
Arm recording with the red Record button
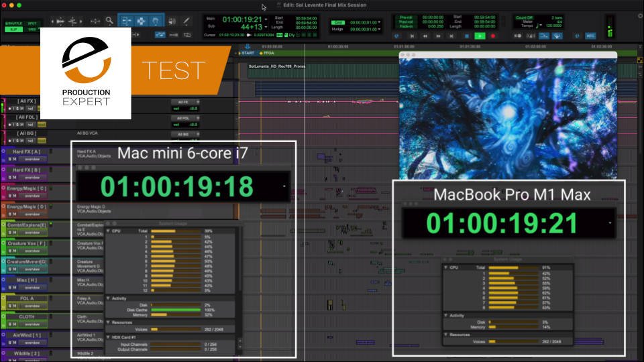coord(493,36)
